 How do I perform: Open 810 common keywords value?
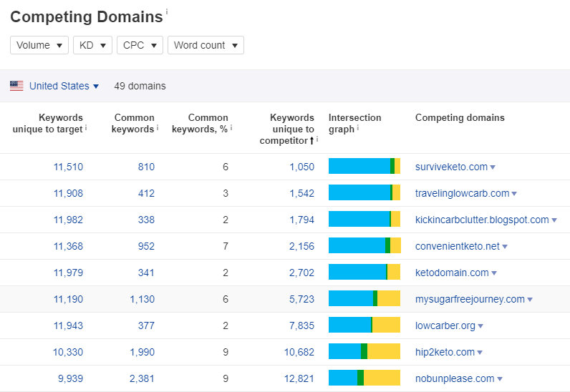tap(146, 167)
